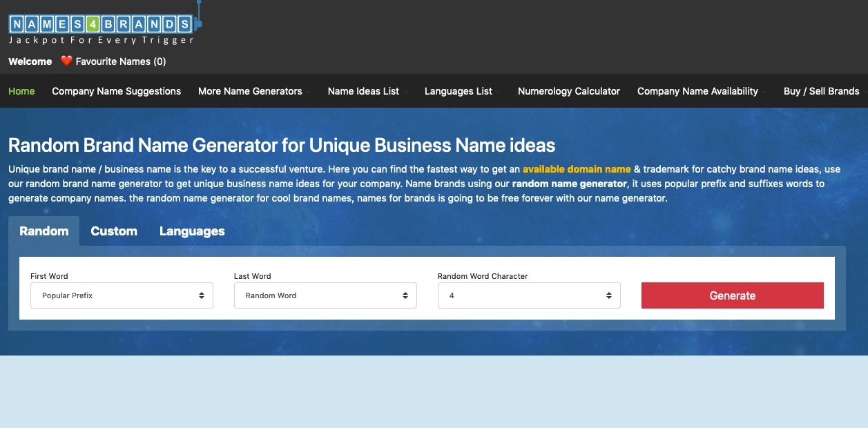This screenshot has height=428, width=868.
Task: Open the Last Word Random Word dropdown
Action: point(325,295)
